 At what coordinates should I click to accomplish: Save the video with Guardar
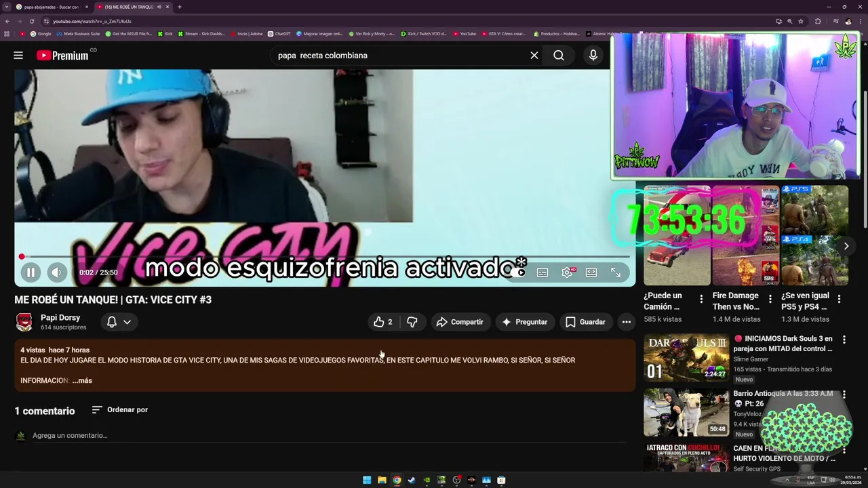[585, 322]
